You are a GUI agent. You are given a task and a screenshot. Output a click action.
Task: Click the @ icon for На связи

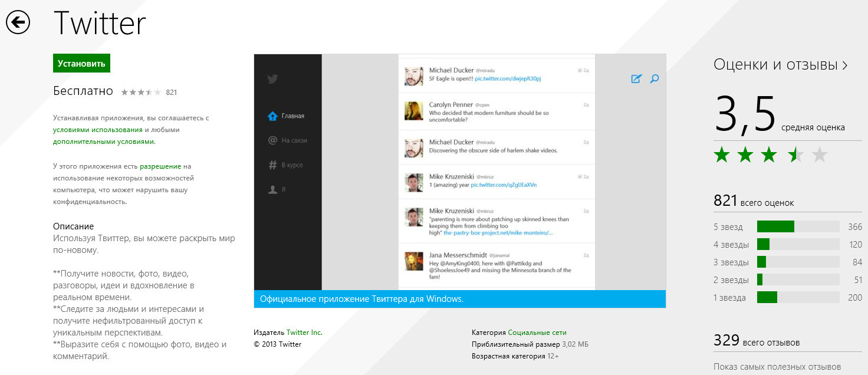272,140
